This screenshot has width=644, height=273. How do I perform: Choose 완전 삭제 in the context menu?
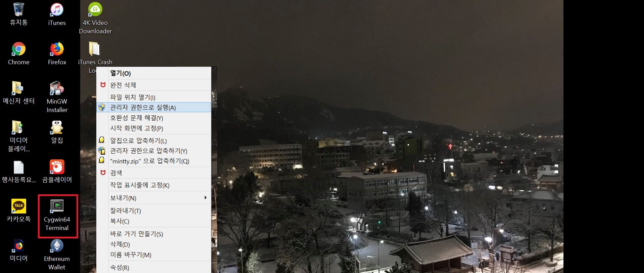point(154,85)
